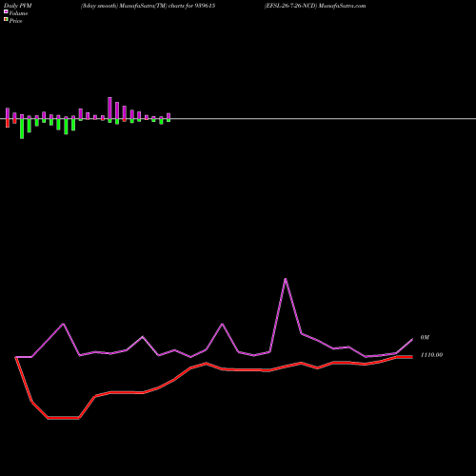Click the '0M' volume value label

[425, 337]
